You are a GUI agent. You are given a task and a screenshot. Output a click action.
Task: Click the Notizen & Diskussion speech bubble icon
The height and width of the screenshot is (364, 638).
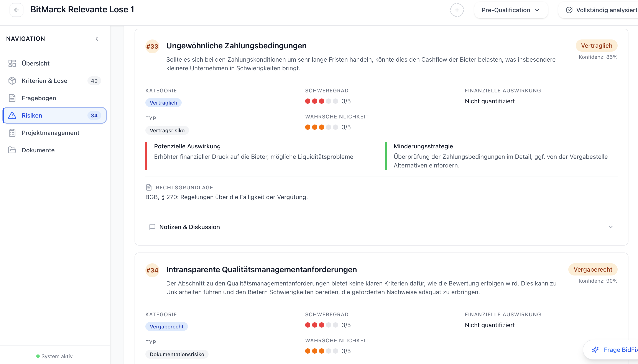(152, 227)
